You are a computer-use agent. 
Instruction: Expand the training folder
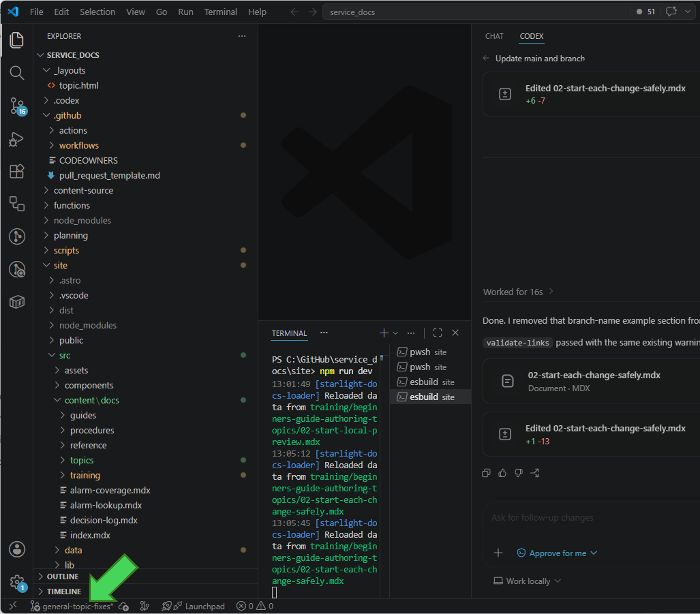pos(146,475)
